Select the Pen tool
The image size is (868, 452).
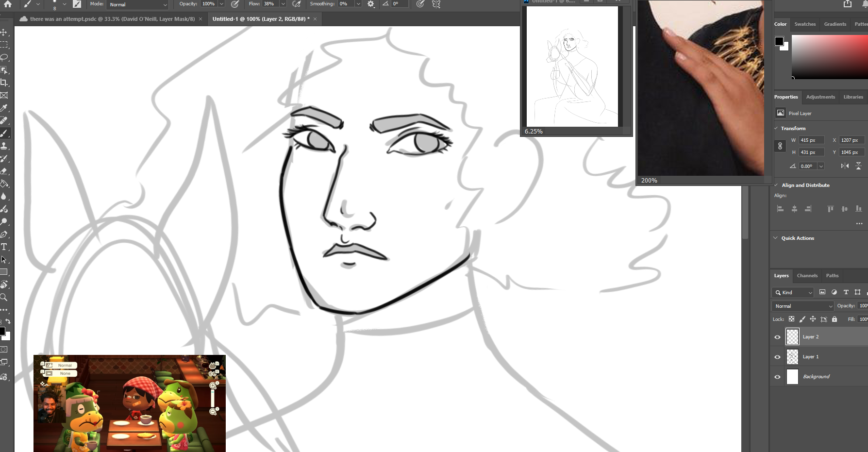4,234
